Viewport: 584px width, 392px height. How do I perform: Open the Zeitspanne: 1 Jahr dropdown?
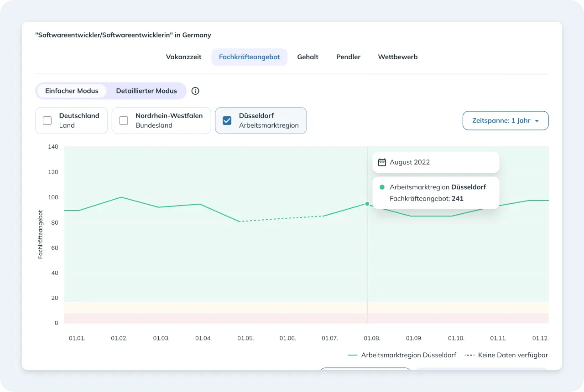coord(506,121)
